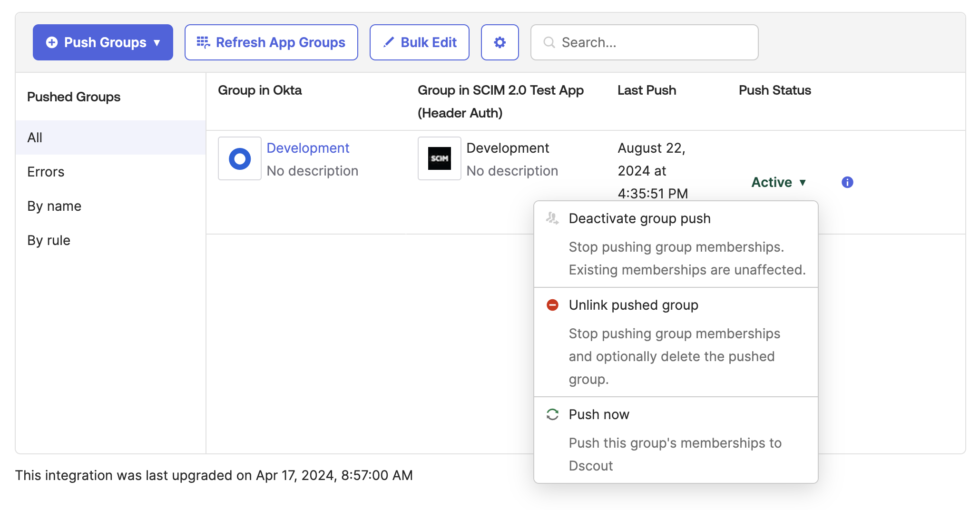Viewport: 980px width, 510px height.
Task: Click the Push Status column header
Action: coord(774,90)
